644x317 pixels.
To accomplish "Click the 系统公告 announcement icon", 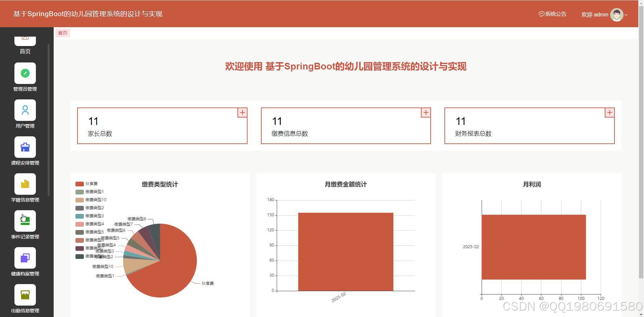I will click(x=542, y=14).
